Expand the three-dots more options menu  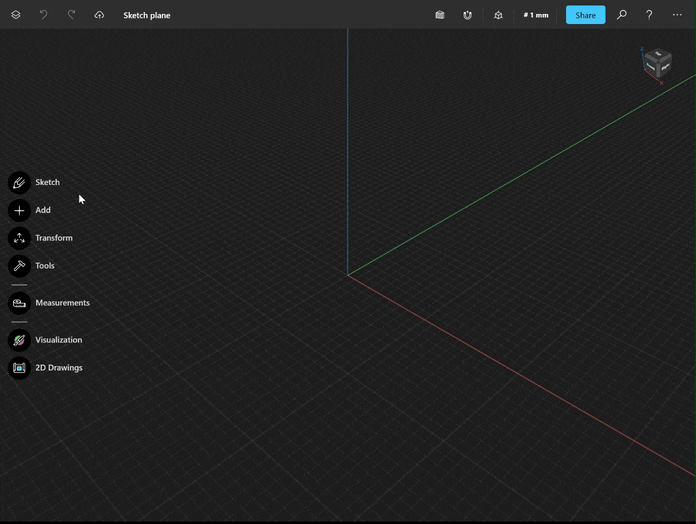coord(677,15)
